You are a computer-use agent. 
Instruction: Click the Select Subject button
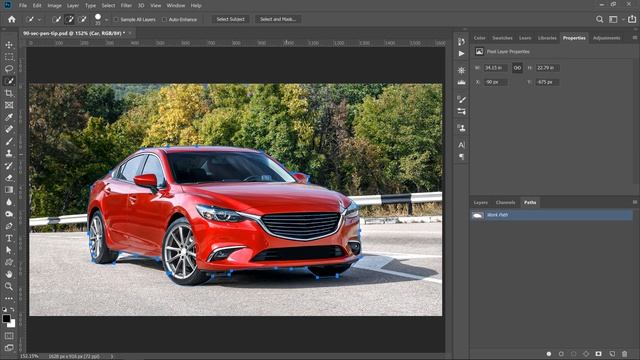pos(230,19)
